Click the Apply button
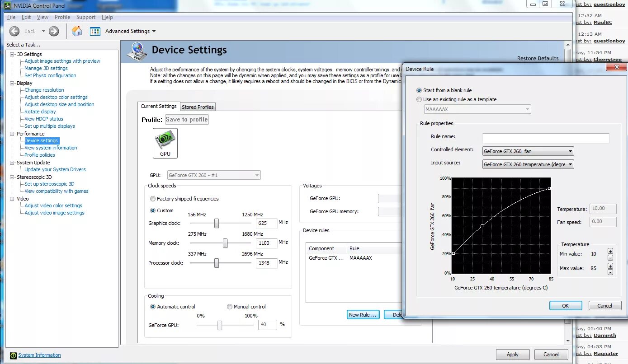628x364 pixels. (x=513, y=355)
